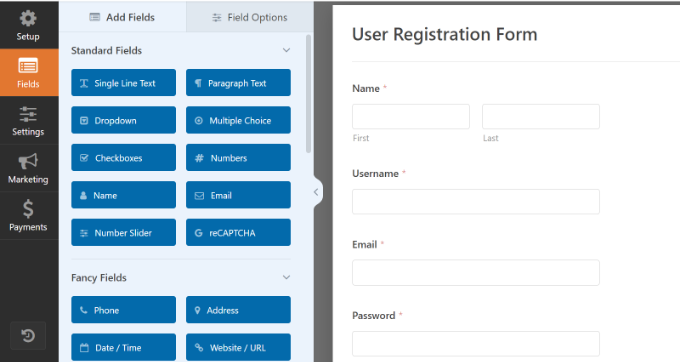The image size is (680, 362).
Task: Open the Settings section in the sidebar
Action: click(29, 121)
